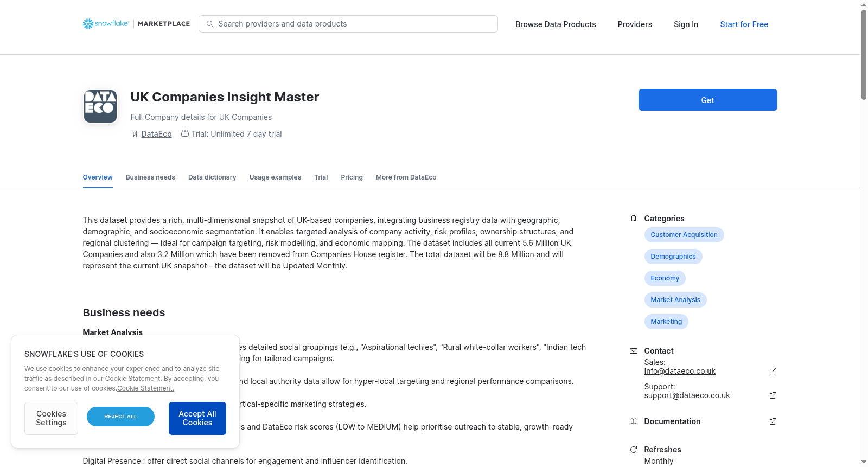The width and height of the screenshot is (868, 467).
Task: Click the Refreshes circular arrow icon
Action: [633, 450]
